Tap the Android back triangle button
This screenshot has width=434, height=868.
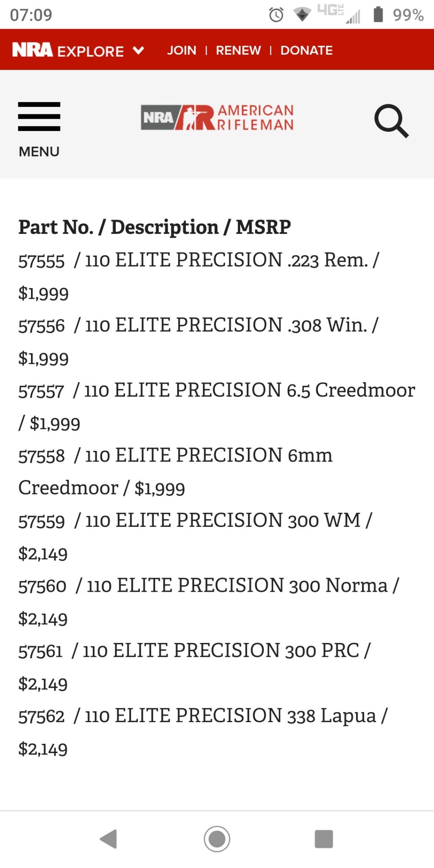pyautogui.click(x=108, y=839)
